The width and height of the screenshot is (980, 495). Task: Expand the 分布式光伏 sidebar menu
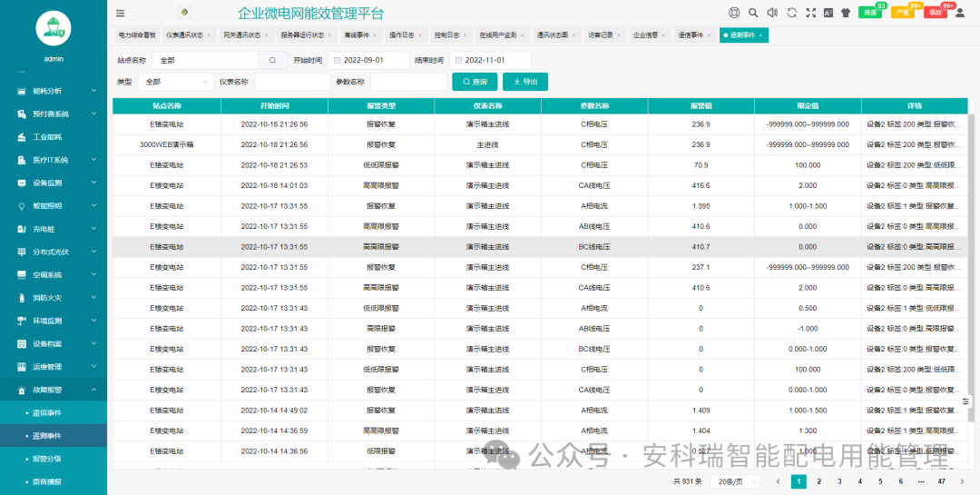[x=54, y=252]
